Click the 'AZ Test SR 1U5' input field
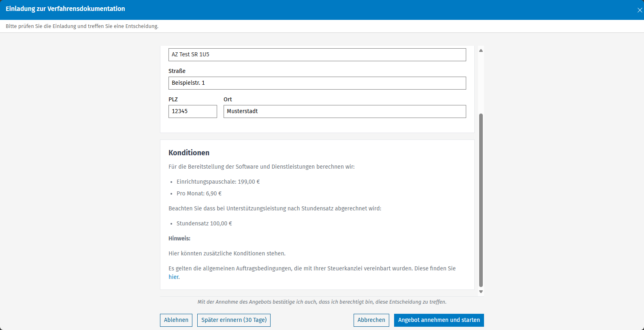This screenshot has height=330, width=644. (317, 55)
